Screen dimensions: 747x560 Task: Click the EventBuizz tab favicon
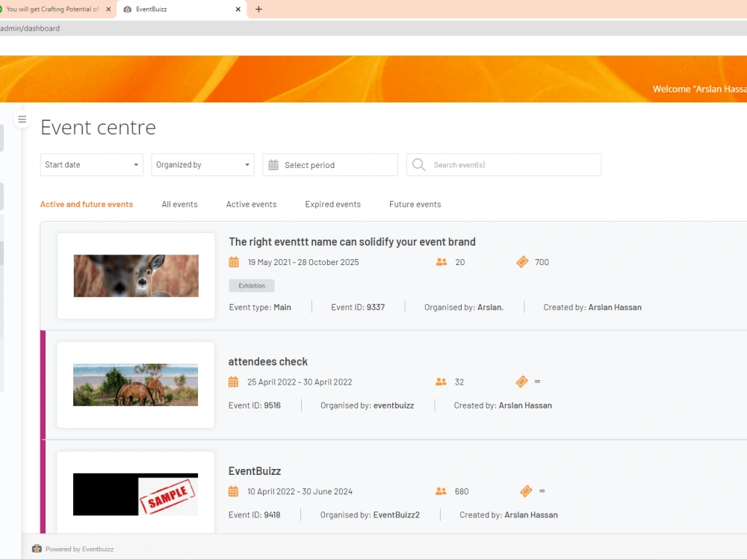point(127,9)
